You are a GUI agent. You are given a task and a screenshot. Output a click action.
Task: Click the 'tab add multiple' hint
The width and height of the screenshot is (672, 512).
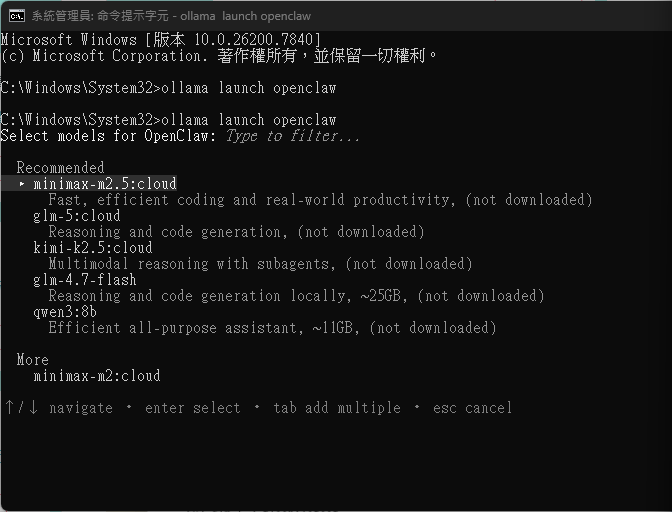pyautogui.click(x=336, y=408)
